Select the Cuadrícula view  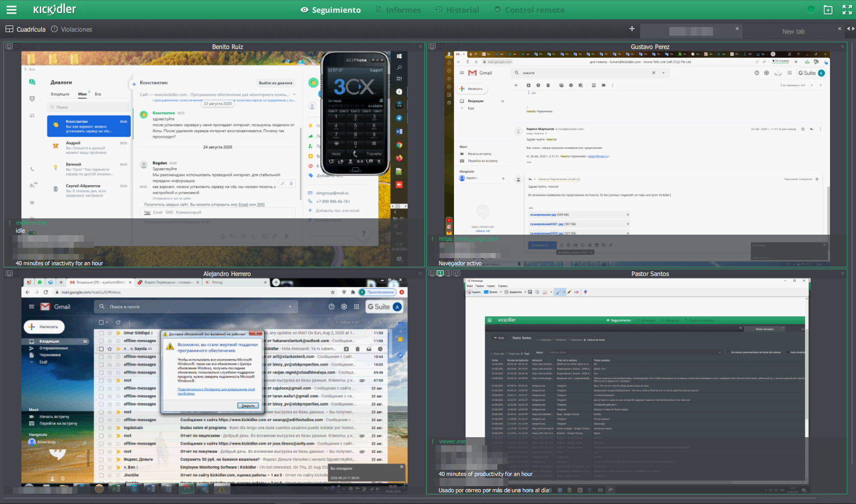[x=26, y=29]
